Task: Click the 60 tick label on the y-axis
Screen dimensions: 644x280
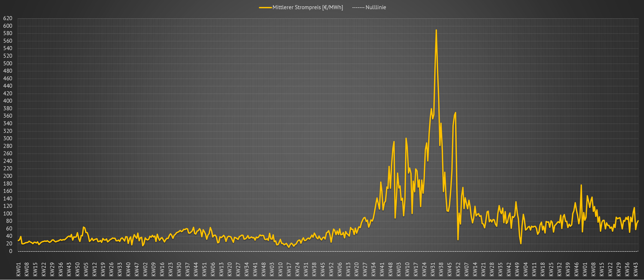Action: 9,229
